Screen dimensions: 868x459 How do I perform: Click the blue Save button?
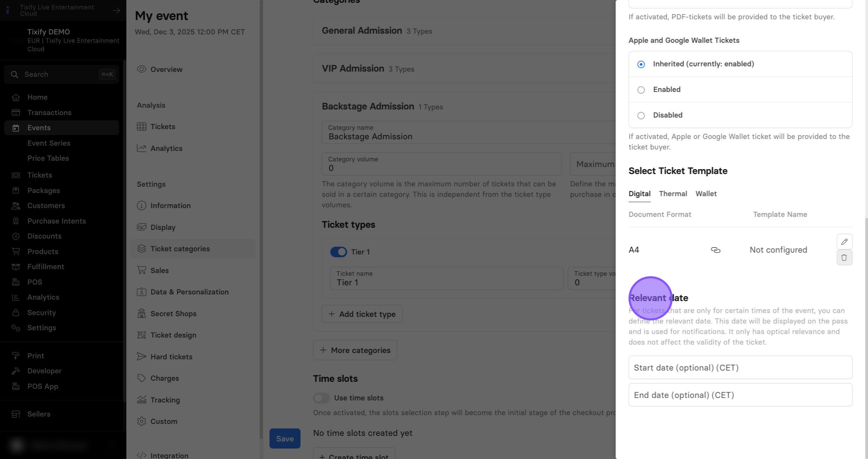coord(285,439)
